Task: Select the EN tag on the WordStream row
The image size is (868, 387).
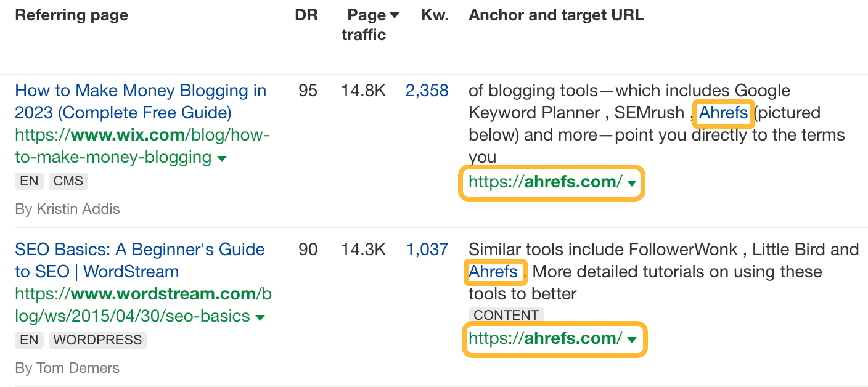Action: (x=29, y=340)
